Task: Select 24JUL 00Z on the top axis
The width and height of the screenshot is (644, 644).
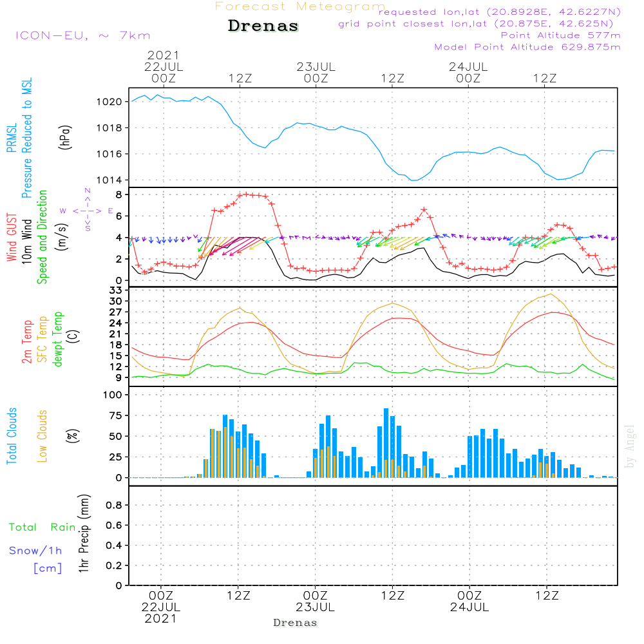Action: pos(468,71)
